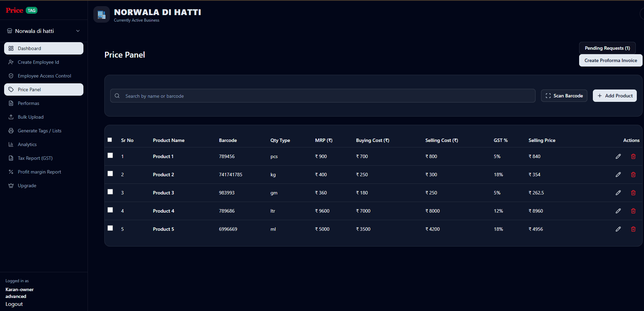Click the Upgrade crown icon

pyautogui.click(x=11, y=186)
